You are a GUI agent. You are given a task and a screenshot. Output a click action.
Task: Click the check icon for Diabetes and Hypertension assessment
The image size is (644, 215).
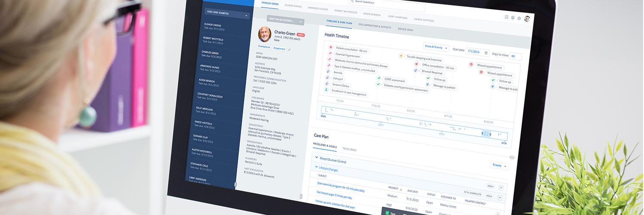pyautogui.click(x=378, y=85)
